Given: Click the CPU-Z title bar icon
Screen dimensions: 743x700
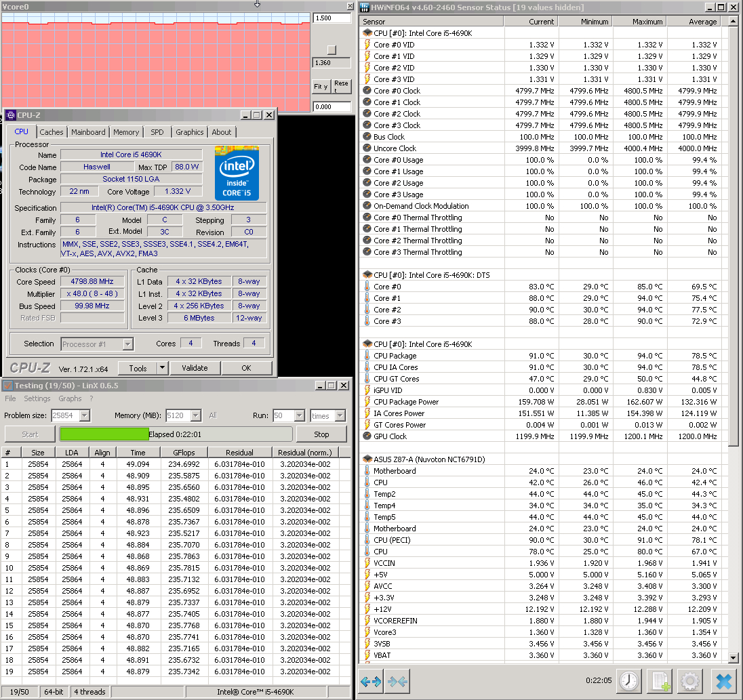Looking at the screenshot, I should (11, 115).
